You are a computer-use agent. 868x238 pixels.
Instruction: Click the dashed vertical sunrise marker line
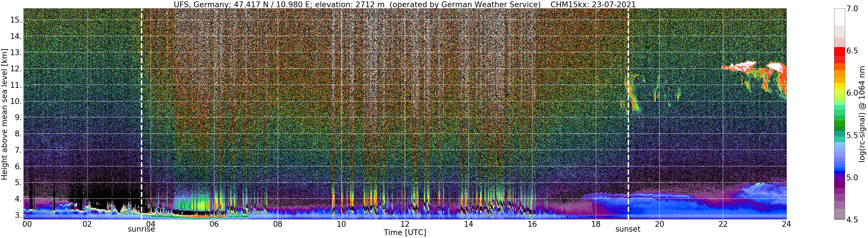coord(141,114)
